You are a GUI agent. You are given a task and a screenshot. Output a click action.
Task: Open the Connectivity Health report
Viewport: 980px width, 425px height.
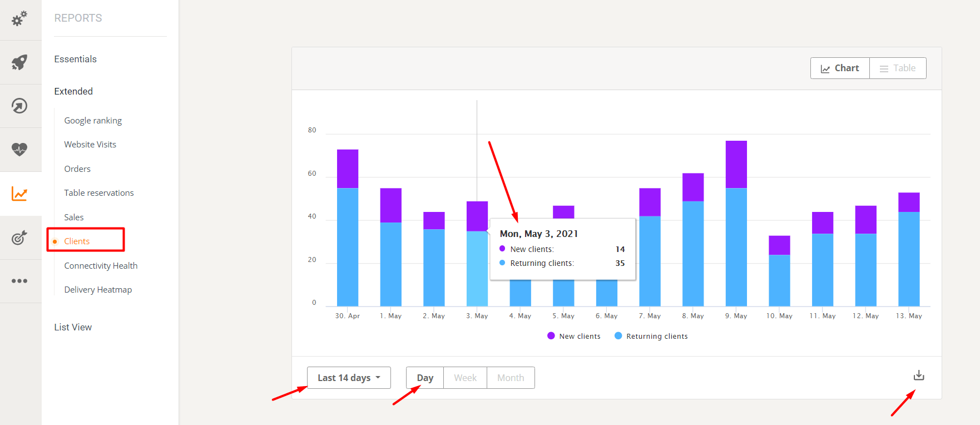[101, 266]
